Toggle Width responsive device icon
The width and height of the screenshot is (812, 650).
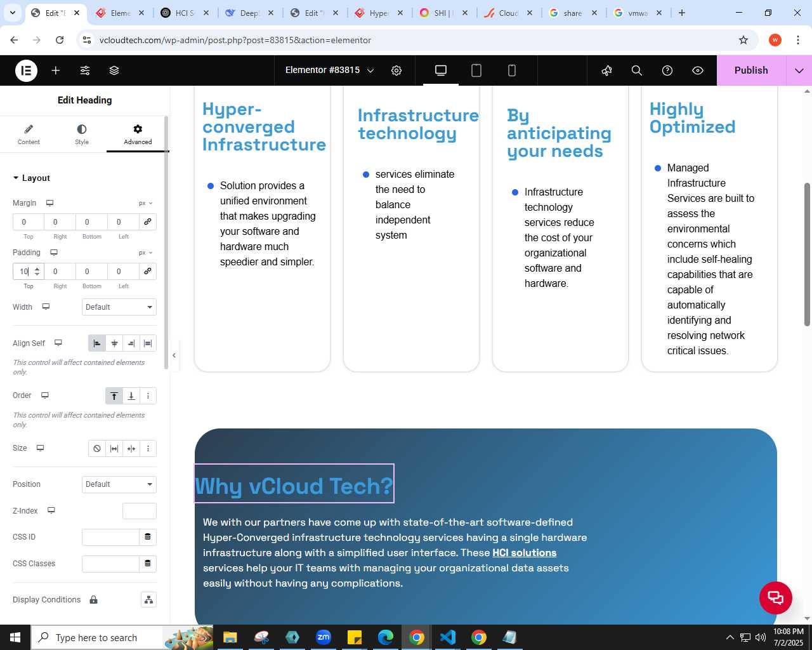coord(46,307)
